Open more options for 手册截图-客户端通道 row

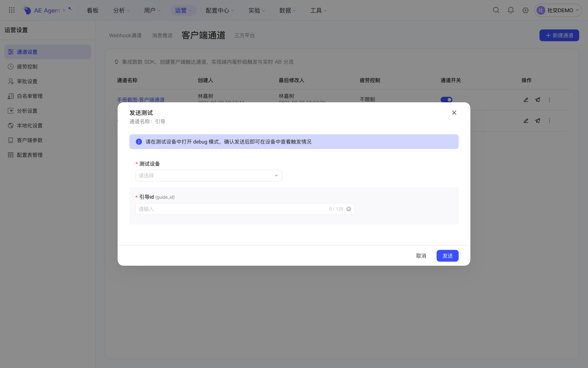click(x=549, y=100)
